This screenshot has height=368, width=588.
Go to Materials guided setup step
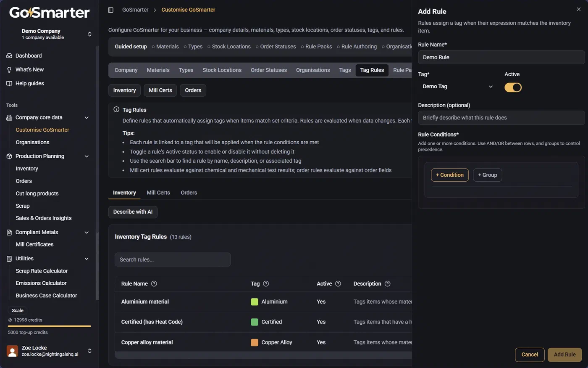165,47
